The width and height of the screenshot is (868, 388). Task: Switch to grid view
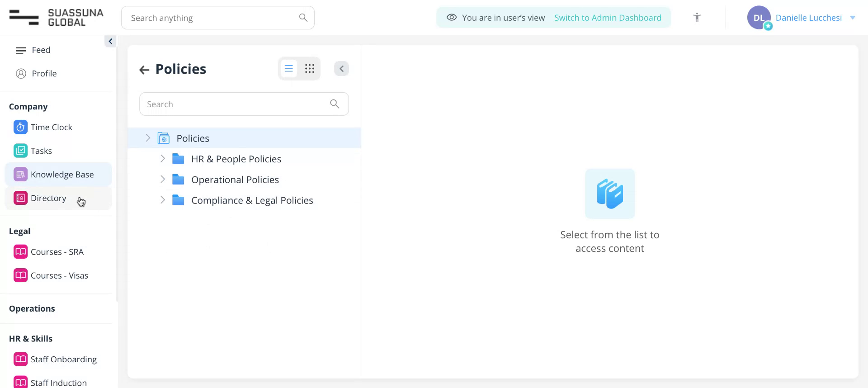coord(310,69)
